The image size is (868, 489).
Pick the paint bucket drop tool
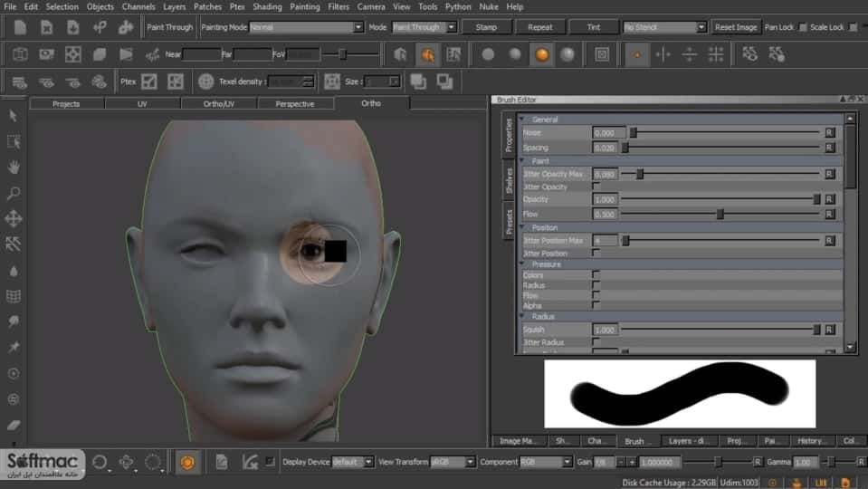(14, 271)
